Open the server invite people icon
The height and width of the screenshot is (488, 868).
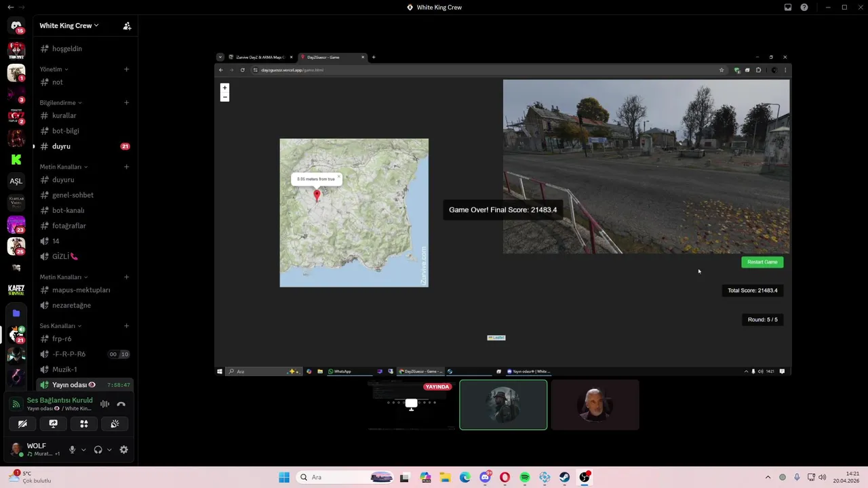coord(127,26)
